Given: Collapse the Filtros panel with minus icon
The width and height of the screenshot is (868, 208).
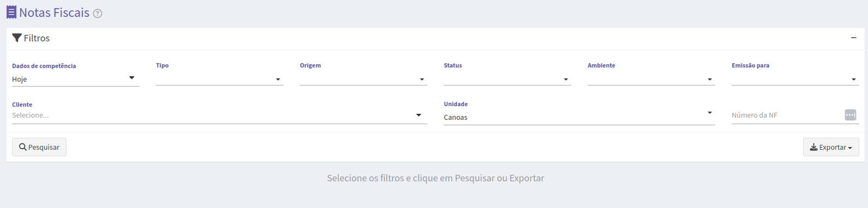Looking at the screenshot, I should pyautogui.click(x=854, y=38).
